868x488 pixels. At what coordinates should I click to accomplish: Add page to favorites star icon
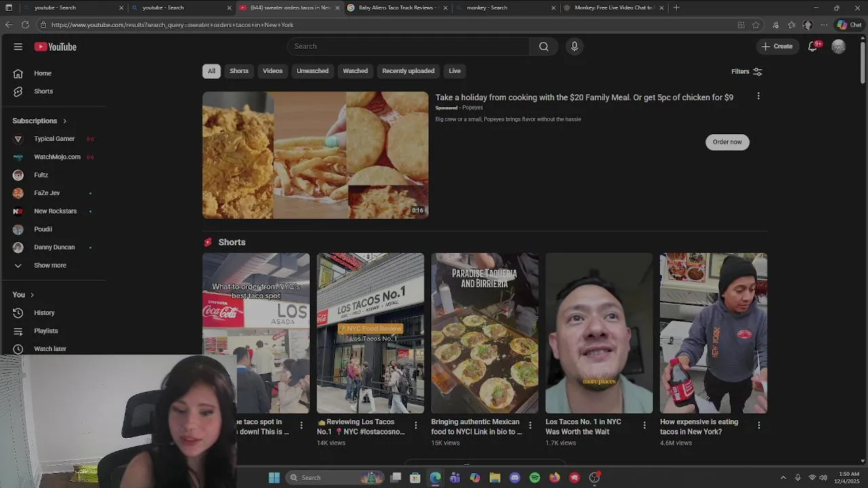tap(756, 25)
